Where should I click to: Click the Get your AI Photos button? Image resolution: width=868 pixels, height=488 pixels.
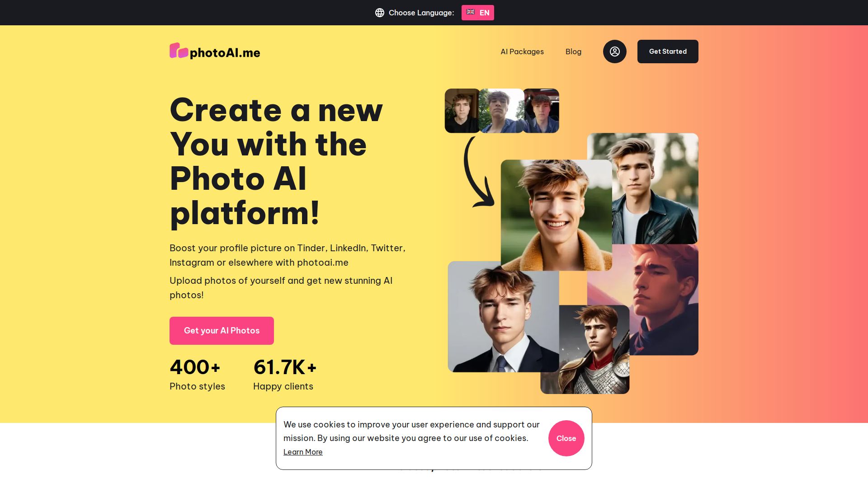pos(222,331)
